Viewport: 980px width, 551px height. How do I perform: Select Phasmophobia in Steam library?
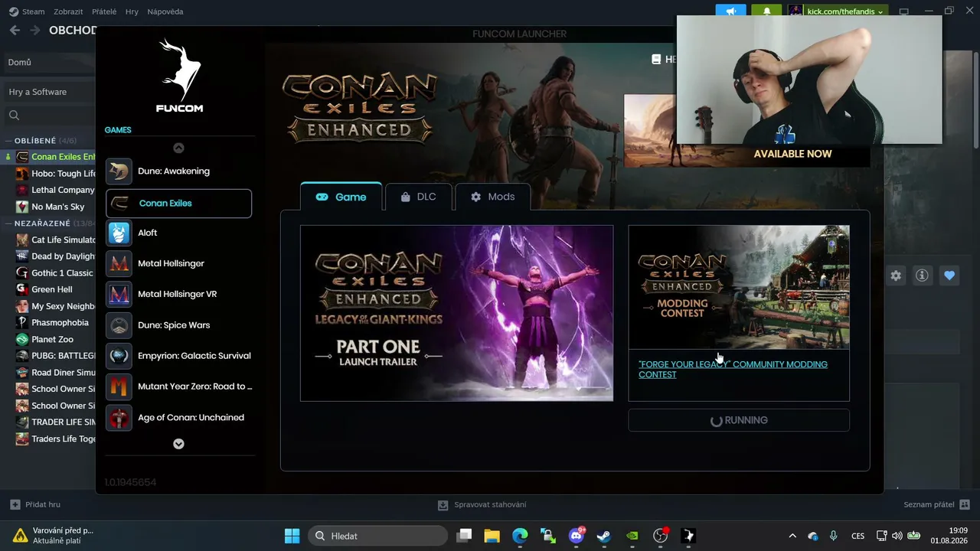tap(53, 323)
